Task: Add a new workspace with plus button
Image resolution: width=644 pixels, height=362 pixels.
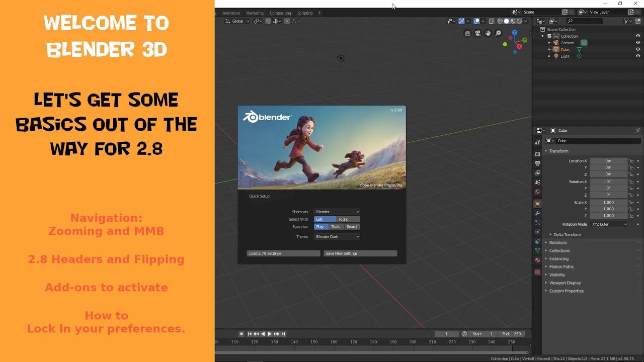Action: tap(319, 13)
